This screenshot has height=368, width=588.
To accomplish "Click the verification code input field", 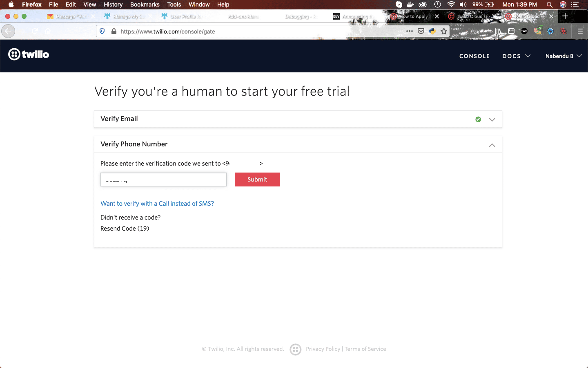I will (163, 180).
